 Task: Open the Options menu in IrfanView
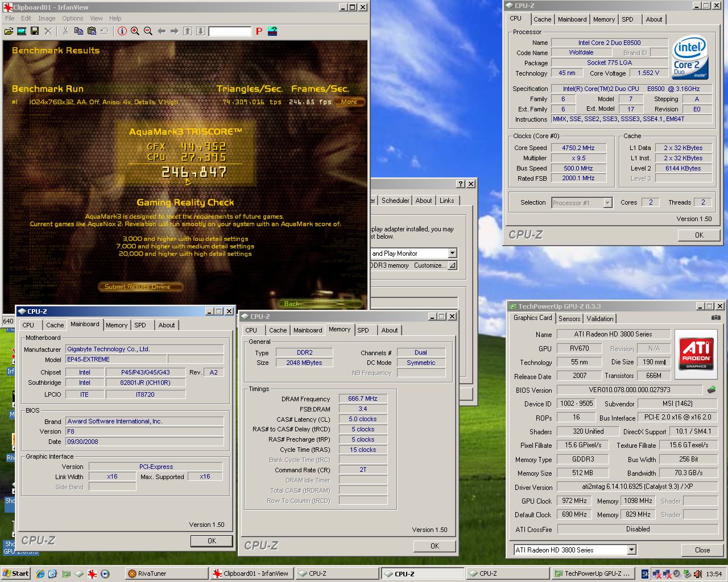pyautogui.click(x=73, y=18)
